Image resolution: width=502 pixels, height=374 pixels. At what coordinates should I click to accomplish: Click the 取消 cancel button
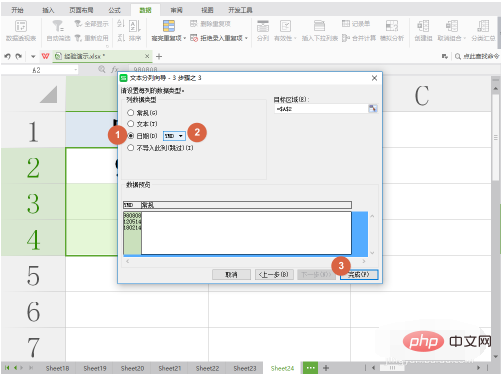231,275
